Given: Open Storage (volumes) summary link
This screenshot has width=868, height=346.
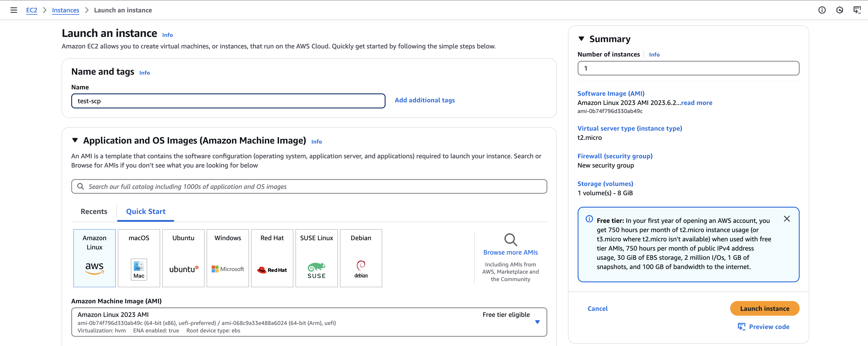Looking at the screenshot, I should pyautogui.click(x=606, y=184).
